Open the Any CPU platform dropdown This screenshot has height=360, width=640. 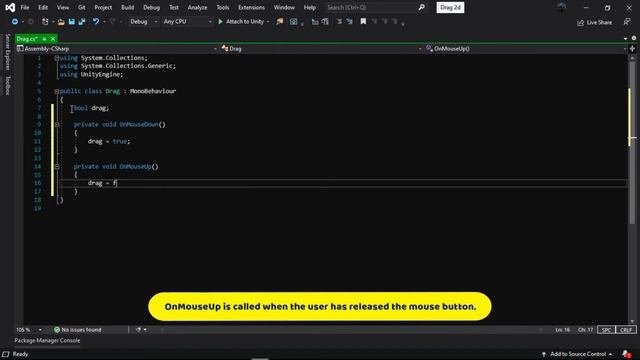[187, 22]
